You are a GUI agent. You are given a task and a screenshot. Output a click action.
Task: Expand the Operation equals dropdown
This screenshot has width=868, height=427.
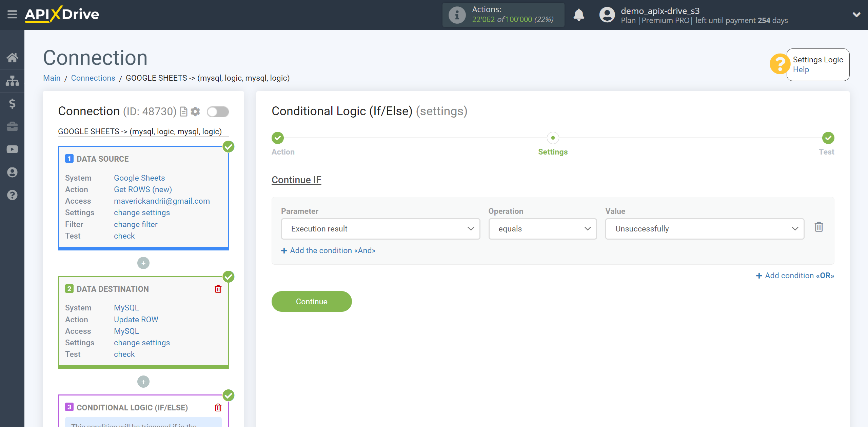542,228
